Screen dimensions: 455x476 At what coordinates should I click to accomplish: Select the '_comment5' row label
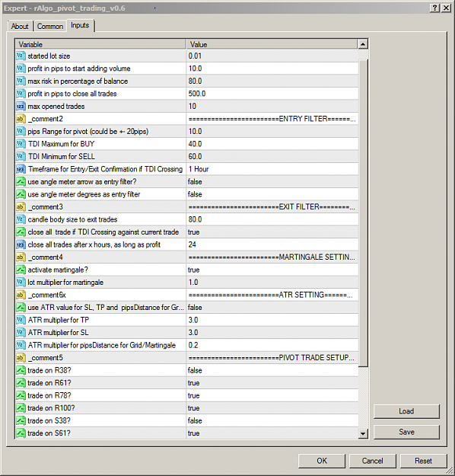45,358
